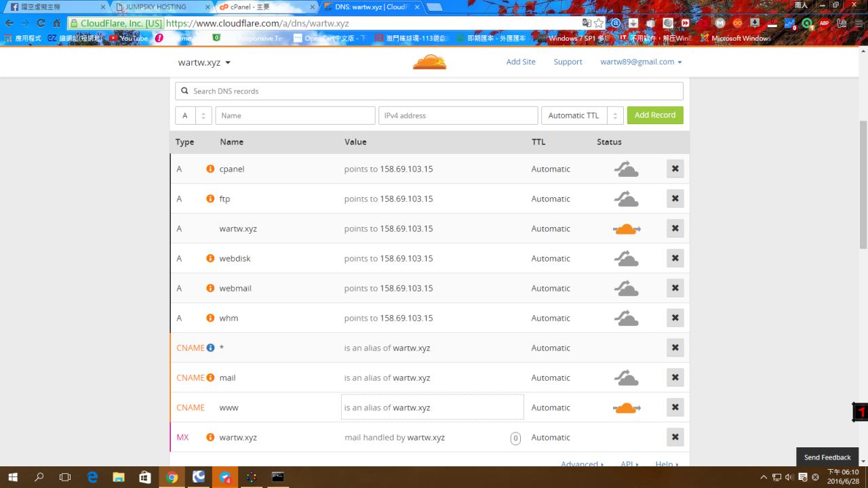868x488 pixels.
Task: Delete the mail CNAME record
Action: [x=675, y=378]
